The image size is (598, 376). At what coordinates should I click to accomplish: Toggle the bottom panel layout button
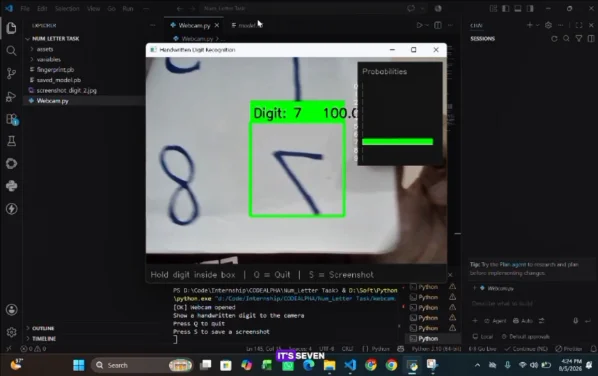coord(518,8)
